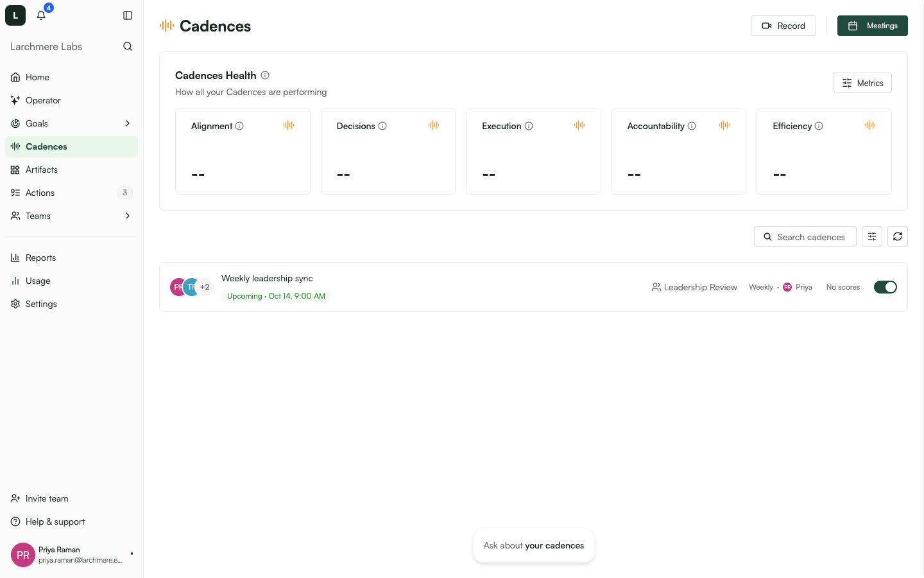Collapse the sidebar panel icon
The image size is (924, 578).
128,15
